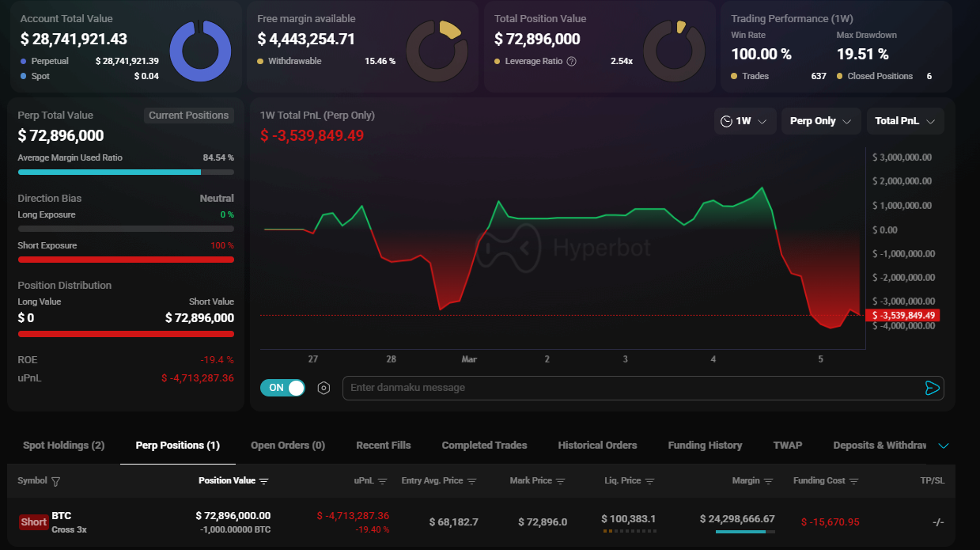
Task: Click the Short BTC position badge
Action: [x=33, y=522]
